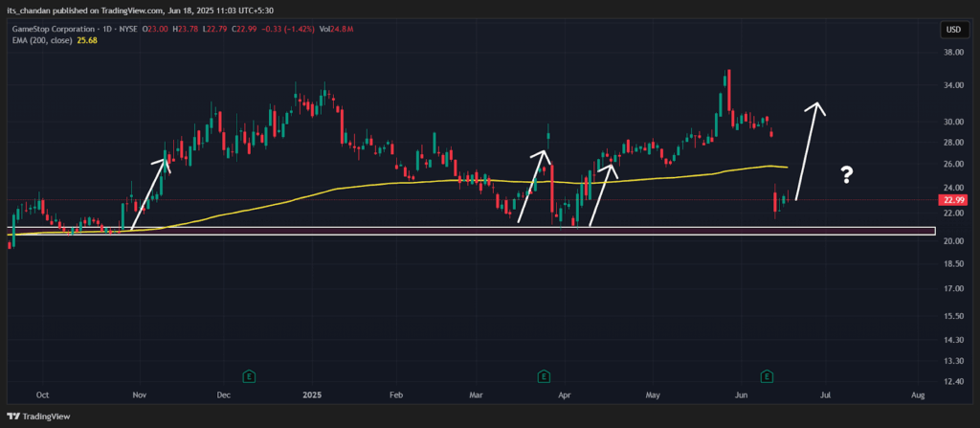Viewport: 980px width, 428px height.
Task: Click the 34.00 price axis label
Action: (954, 86)
